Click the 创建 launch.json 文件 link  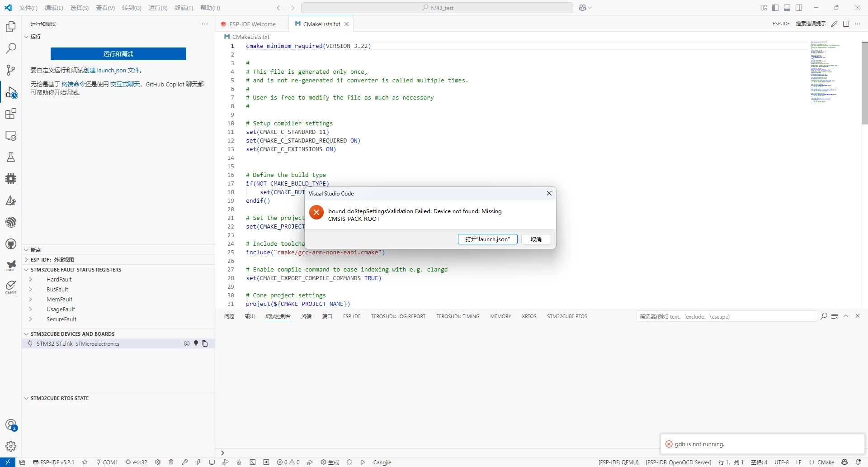click(x=111, y=71)
